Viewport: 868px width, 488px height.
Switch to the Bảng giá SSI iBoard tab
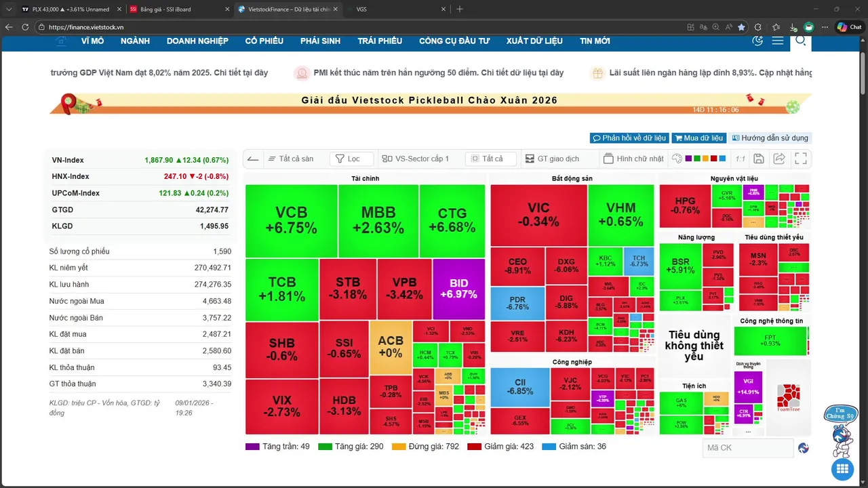tap(178, 9)
